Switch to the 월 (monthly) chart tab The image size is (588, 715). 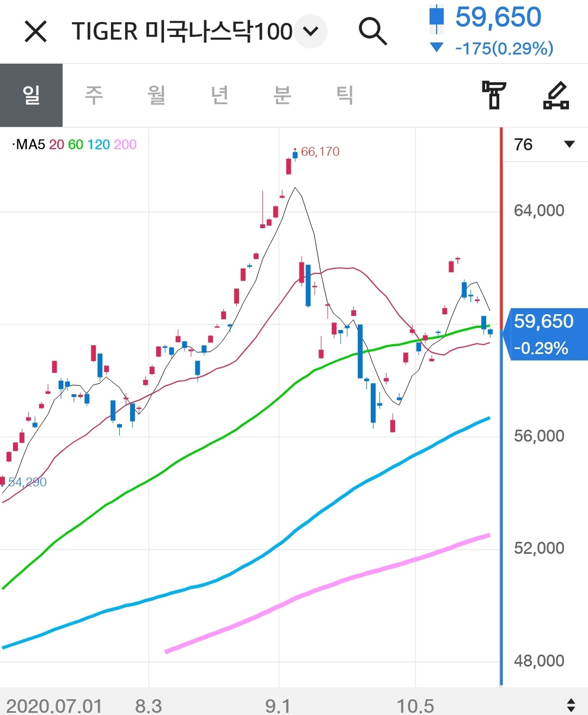point(157,95)
